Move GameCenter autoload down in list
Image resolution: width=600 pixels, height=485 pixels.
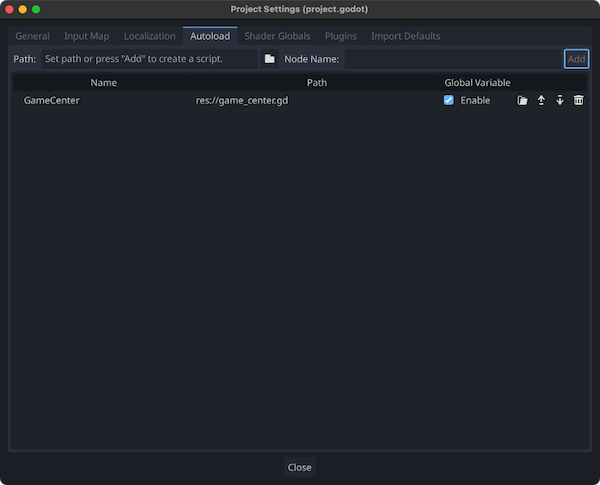[560, 101]
